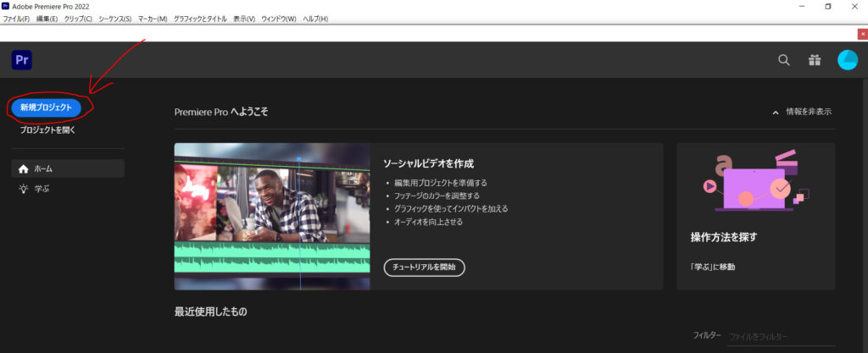Open the クリップ(C) menu
The width and height of the screenshot is (868, 353).
pos(78,19)
